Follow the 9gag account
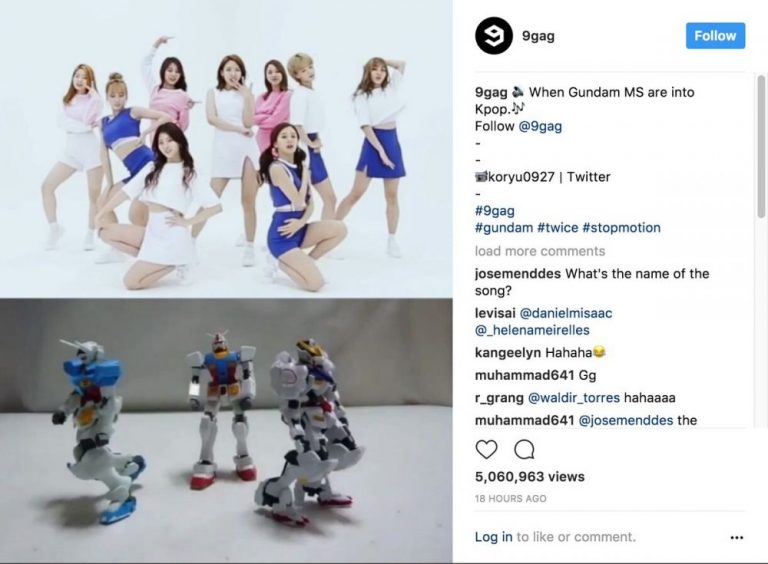This screenshot has width=768, height=564. click(715, 36)
